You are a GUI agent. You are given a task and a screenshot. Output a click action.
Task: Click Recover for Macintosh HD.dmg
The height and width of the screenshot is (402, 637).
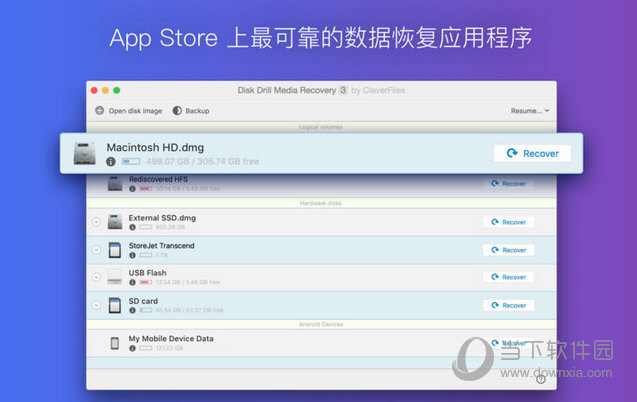pyautogui.click(x=533, y=153)
